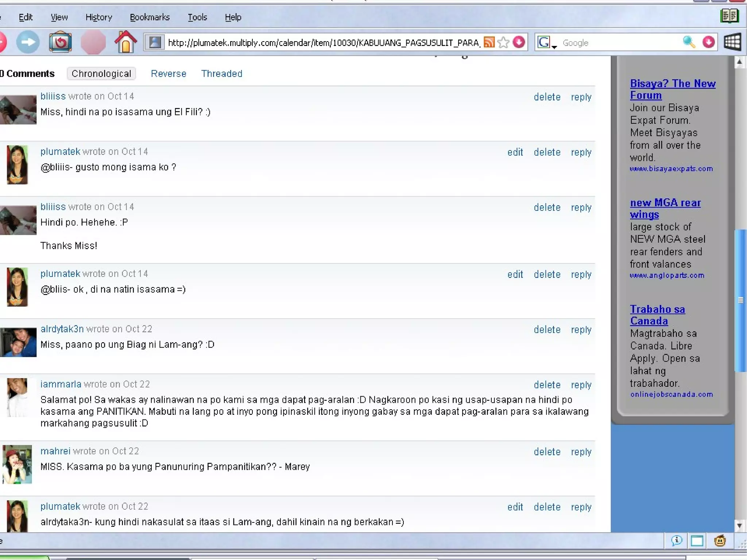Open the Bookmarks menu
Image resolution: width=747 pixels, height=560 pixels.
[150, 17]
